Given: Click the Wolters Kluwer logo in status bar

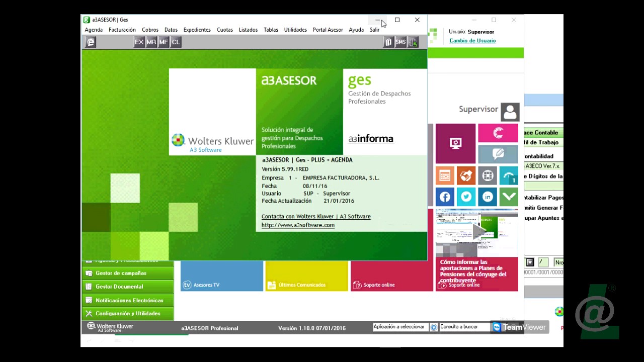Looking at the screenshot, I should point(110,327).
